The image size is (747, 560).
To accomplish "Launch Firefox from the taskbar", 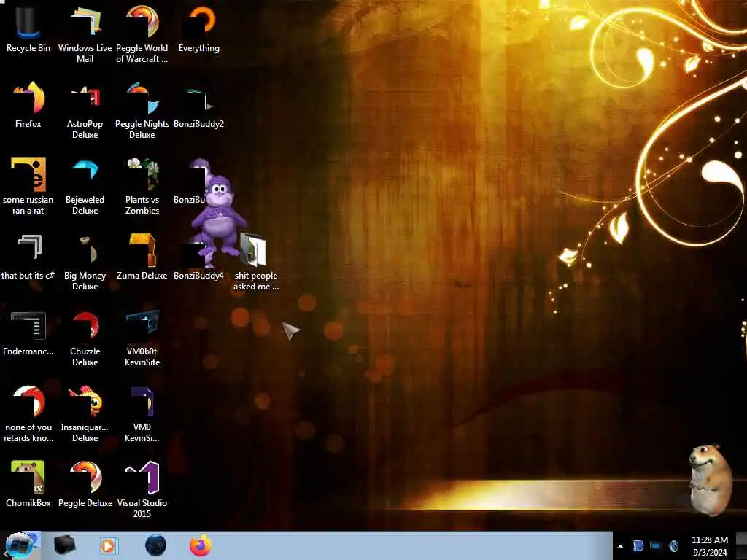I will click(201, 545).
